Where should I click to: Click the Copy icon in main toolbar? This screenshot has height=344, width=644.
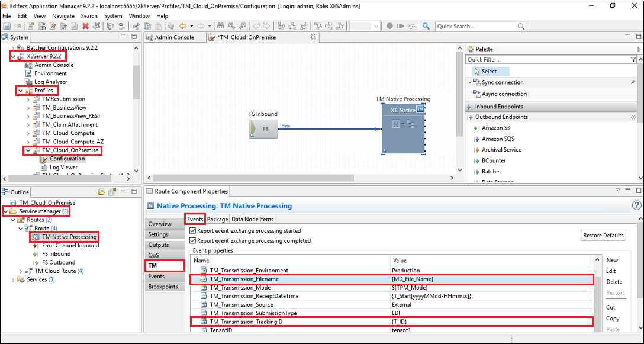(147, 26)
